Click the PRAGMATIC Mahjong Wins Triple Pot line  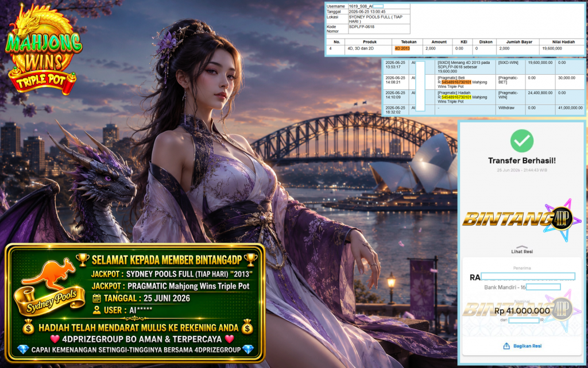[x=171, y=286]
